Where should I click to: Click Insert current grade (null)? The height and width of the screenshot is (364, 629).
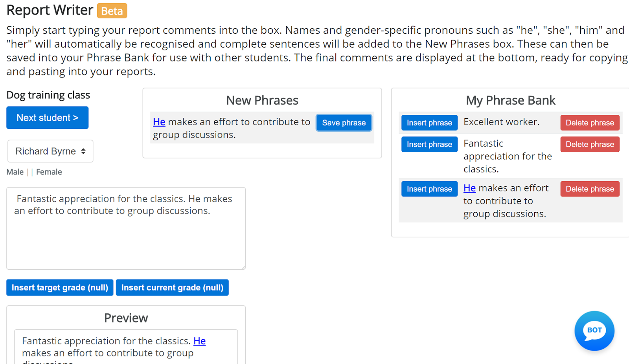click(x=172, y=288)
